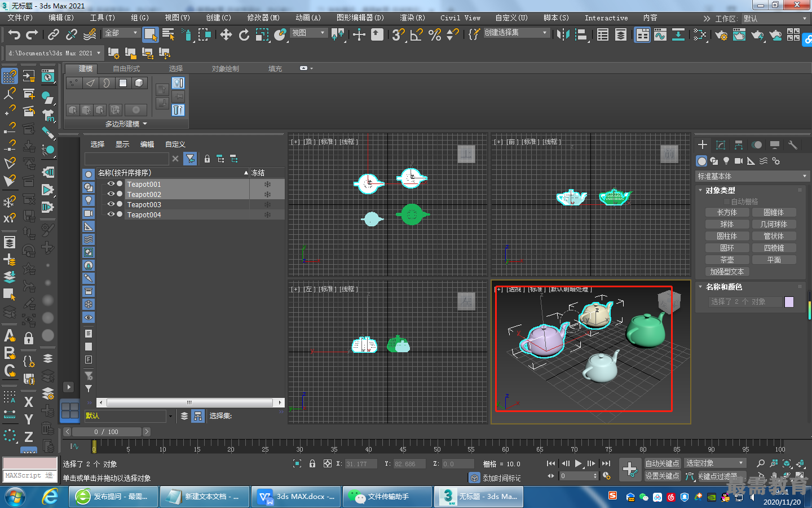Image resolution: width=812 pixels, height=508 pixels.
Task: Open the 选定对象 key filter dropdown
Action: 716,463
